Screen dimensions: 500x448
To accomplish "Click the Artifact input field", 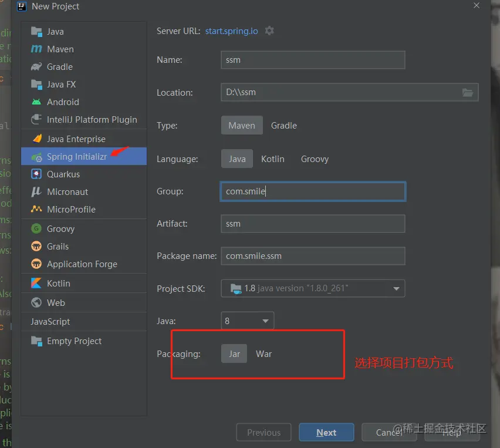I will point(313,224).
